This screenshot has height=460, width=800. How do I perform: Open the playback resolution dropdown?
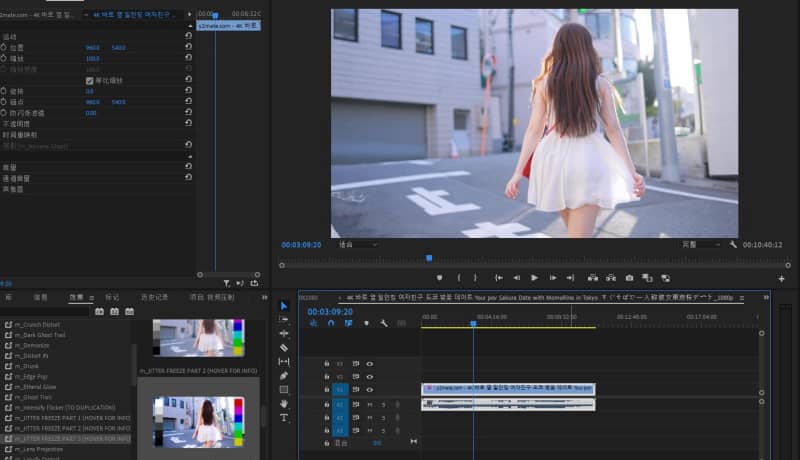pos(700,244)
